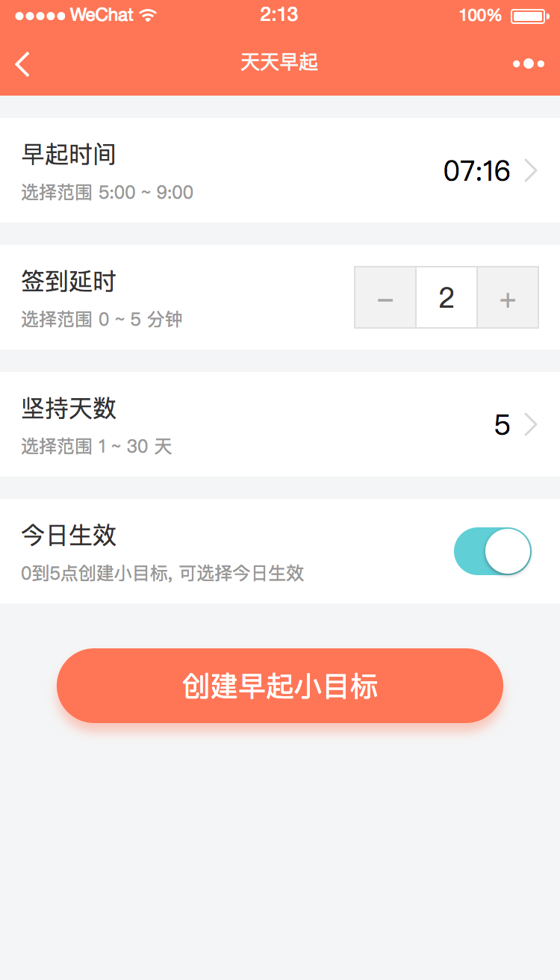This screenshot has width=560, height=980.
Task: Tap the Wi-Fi icon in status bar
Action: coord(148,16)
